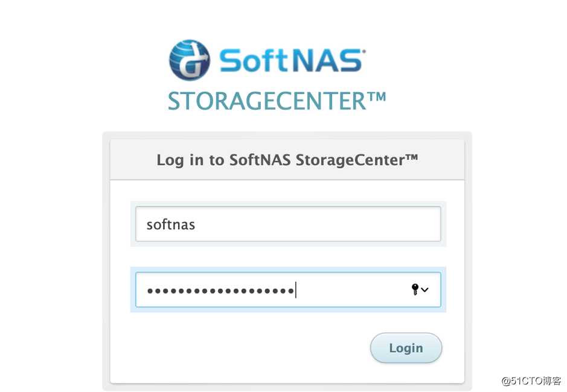This screenshot has height=392, width=567.
Task: Click on the password dots
Action: tap(220, 291)
